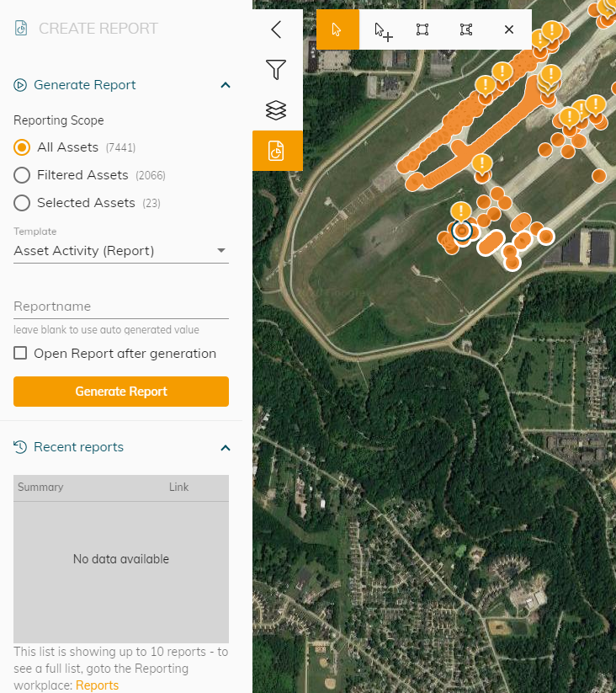The image size is (616, 693).
Task: Open the filter funnel tool
Action: coord(276,70)
